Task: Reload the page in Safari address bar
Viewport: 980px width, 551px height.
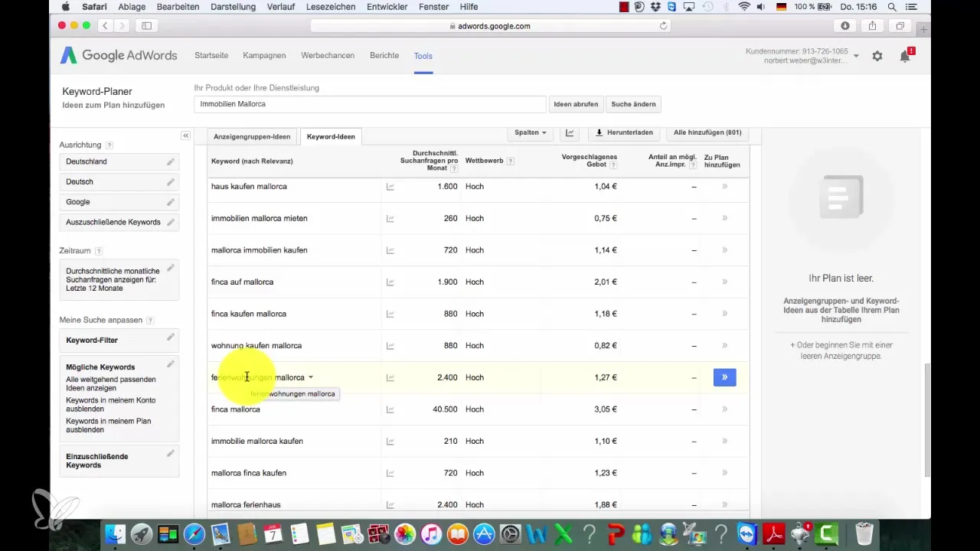Action: pos(663,26)
